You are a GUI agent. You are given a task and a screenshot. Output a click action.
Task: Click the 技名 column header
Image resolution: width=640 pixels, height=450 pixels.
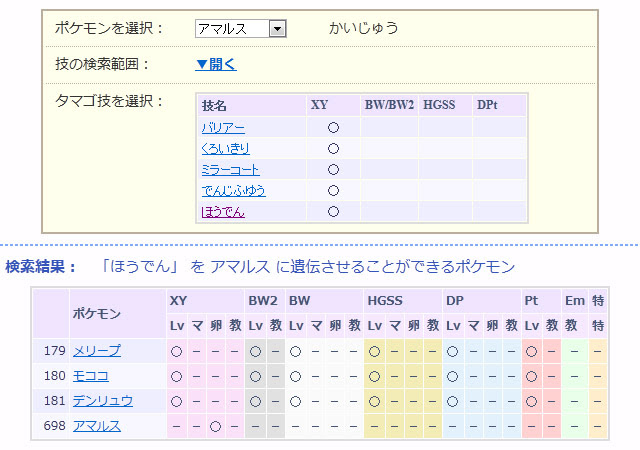pyautogui.click(x=214, y=106)
